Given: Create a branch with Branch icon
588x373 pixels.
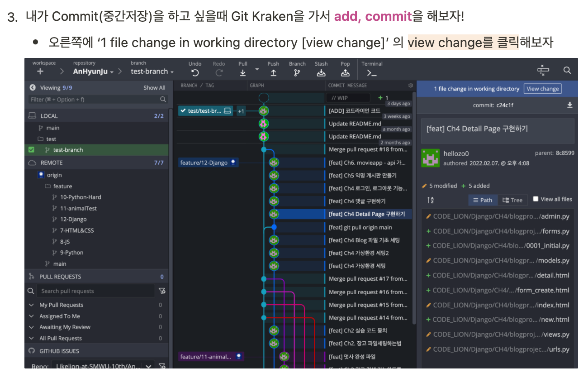Looking at the screenshot, I should (x=297, y=72).
